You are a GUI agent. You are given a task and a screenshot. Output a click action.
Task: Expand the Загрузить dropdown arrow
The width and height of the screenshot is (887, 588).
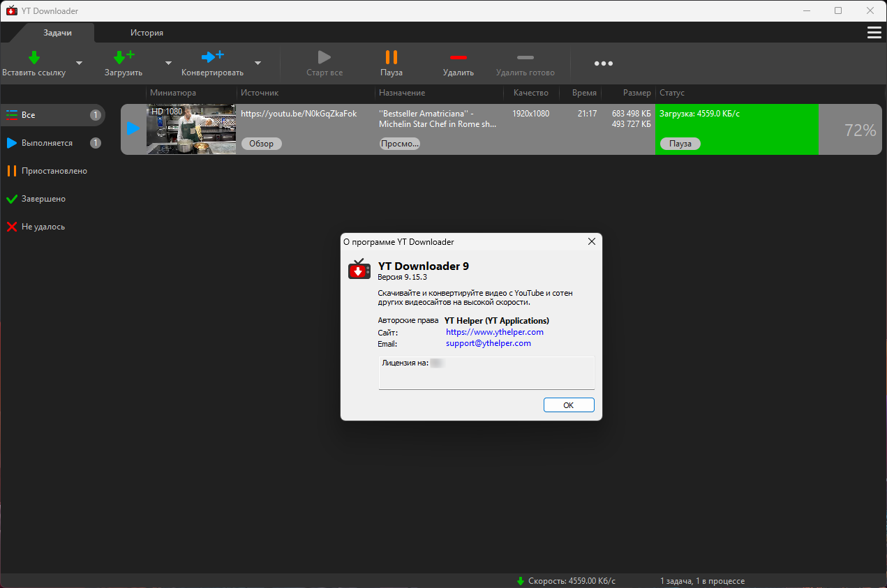tap(168, 63)
